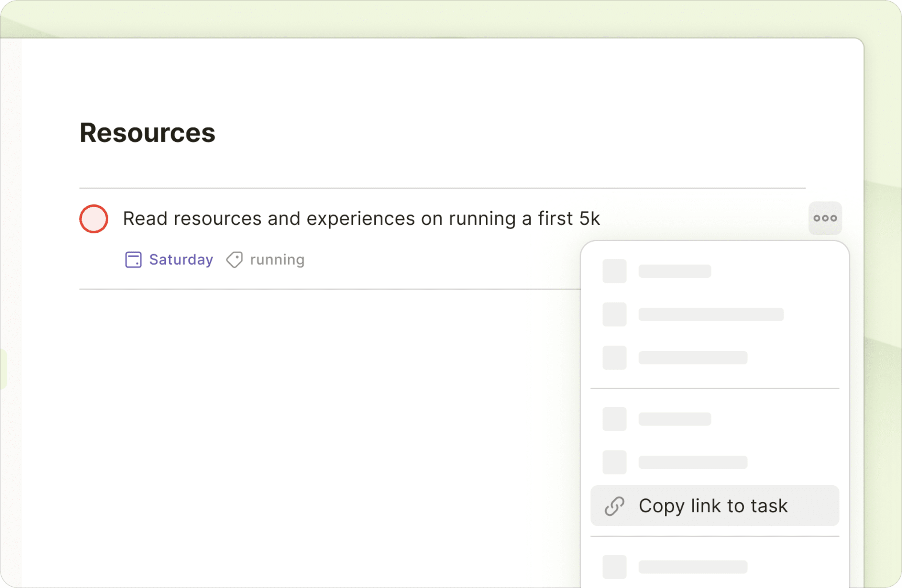Select the third placeholder menu row
This screenshot has width=902, height=588.
pyautogui.click(x=693, y=358)
